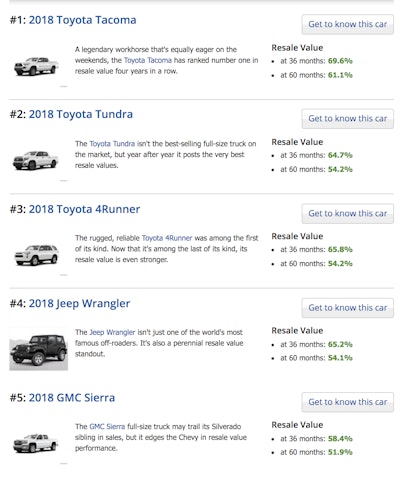
Task: Select the white GMC Sierra truck thumbnail
Action: click(35, 443)
